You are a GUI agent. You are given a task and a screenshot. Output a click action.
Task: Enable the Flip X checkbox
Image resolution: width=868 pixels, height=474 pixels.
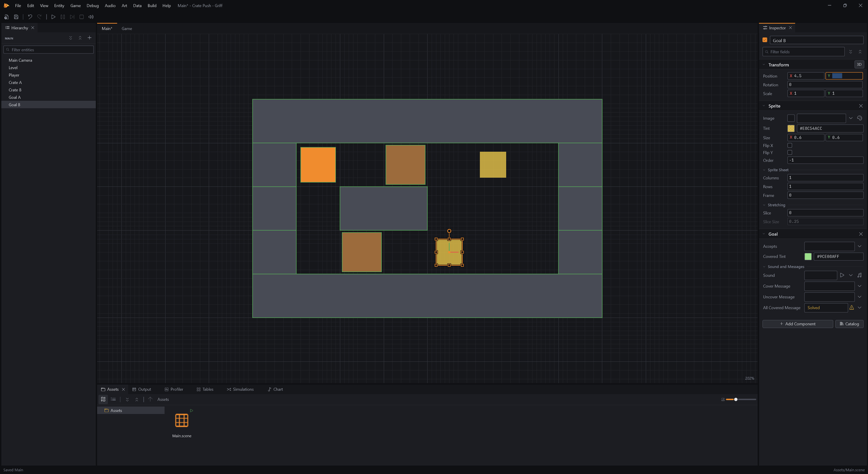pos(790,145)
